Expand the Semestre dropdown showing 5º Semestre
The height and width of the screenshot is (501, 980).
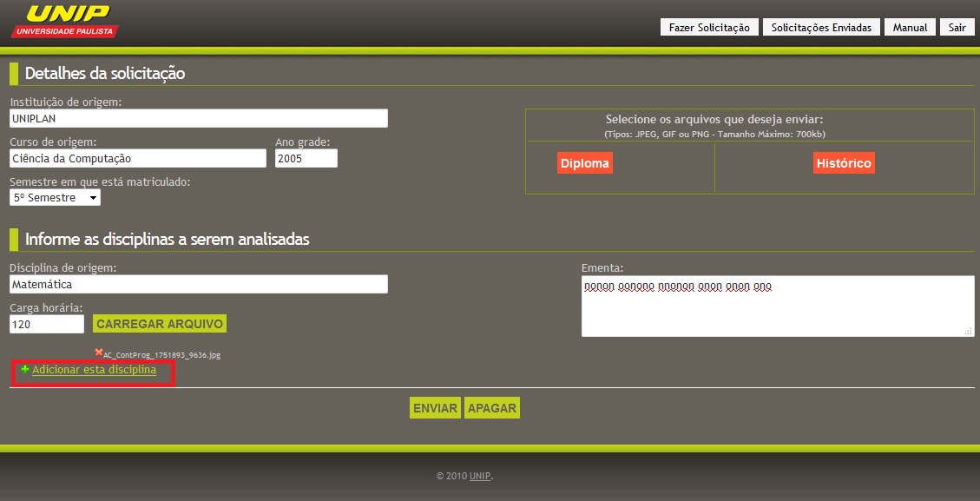tap(55, 198)
